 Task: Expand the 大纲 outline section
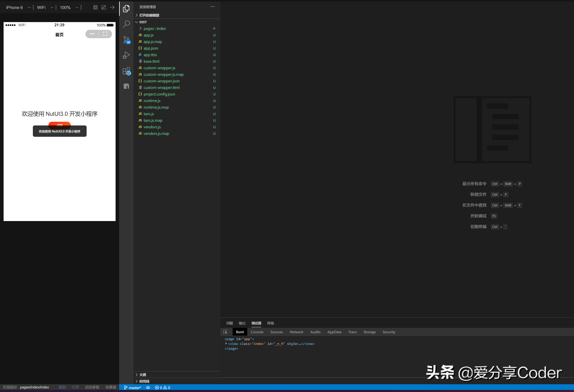tap(177, 375)
